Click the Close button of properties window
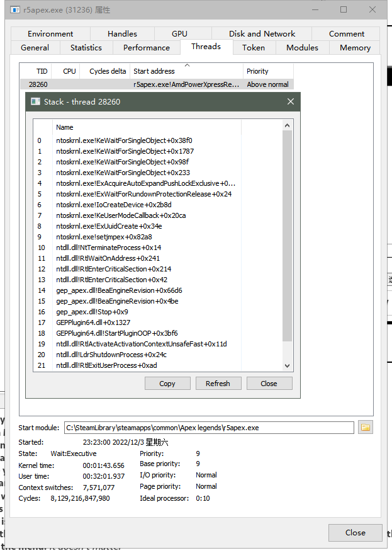This screenshot has height=553, width=392. pyautogui.click(x=355, y=533)
